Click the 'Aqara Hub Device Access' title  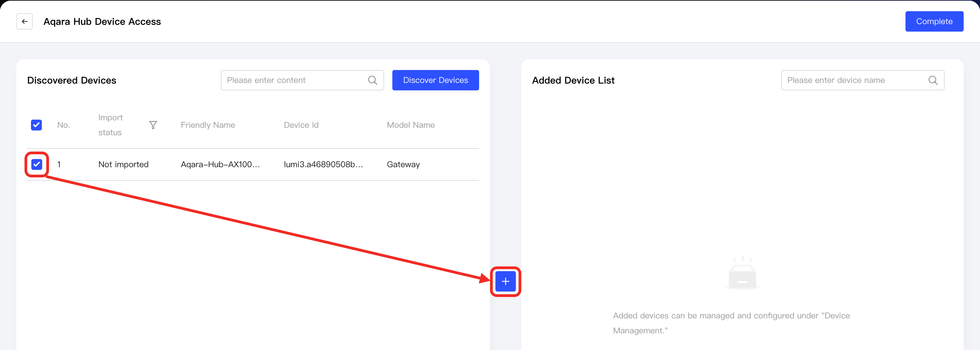coord(102,22)
